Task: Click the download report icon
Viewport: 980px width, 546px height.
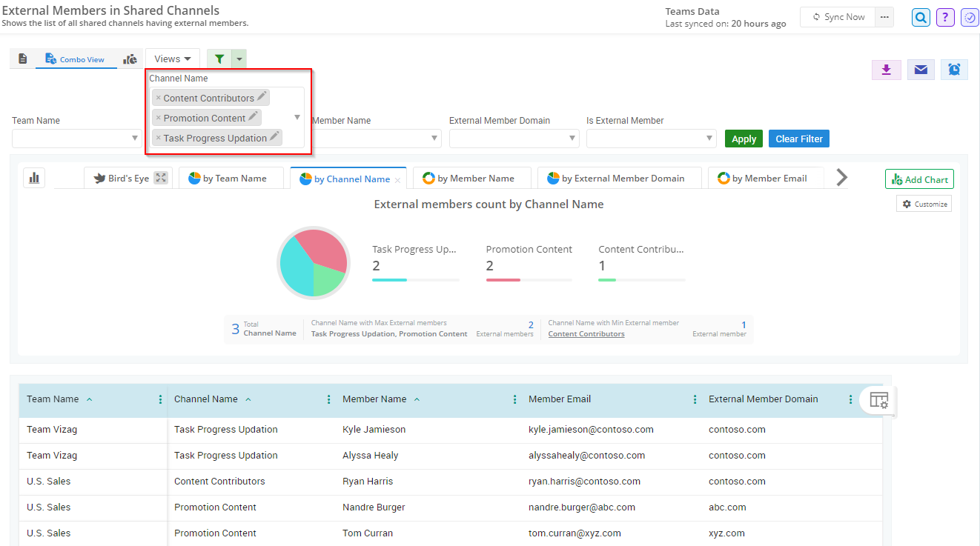Action: coord(886,70)
